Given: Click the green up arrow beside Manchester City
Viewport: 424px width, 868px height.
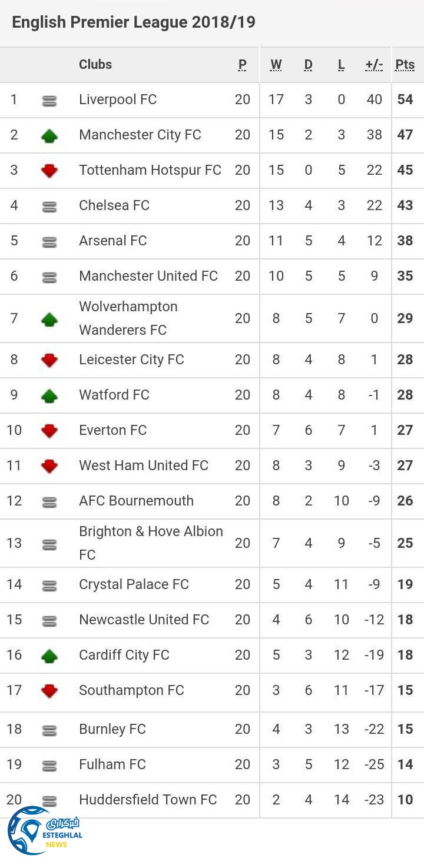Looking at the screenshot, I should [x=49, y=136].
